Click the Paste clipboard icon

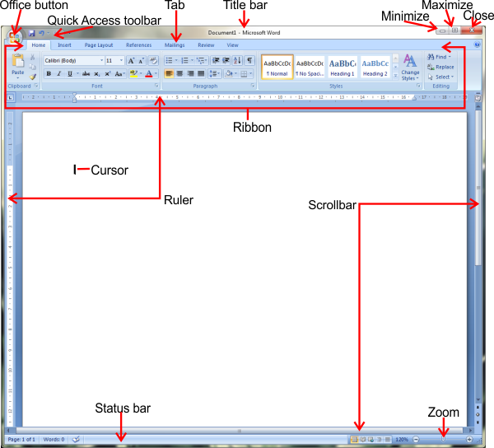click(x=18, y=60)
